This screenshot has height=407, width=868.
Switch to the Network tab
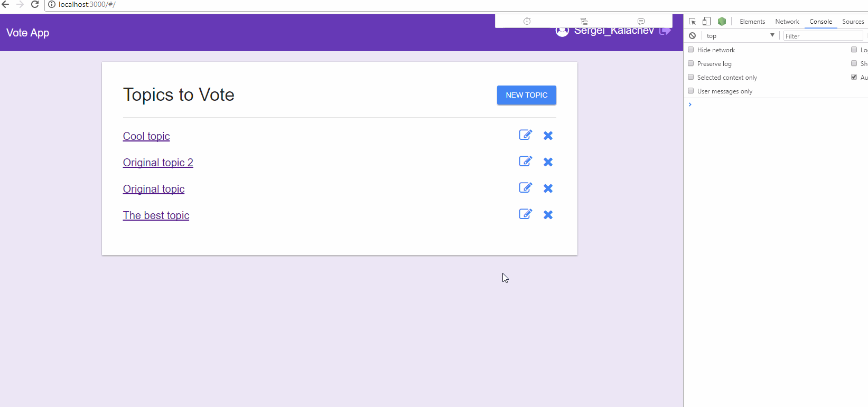point(787,22)
